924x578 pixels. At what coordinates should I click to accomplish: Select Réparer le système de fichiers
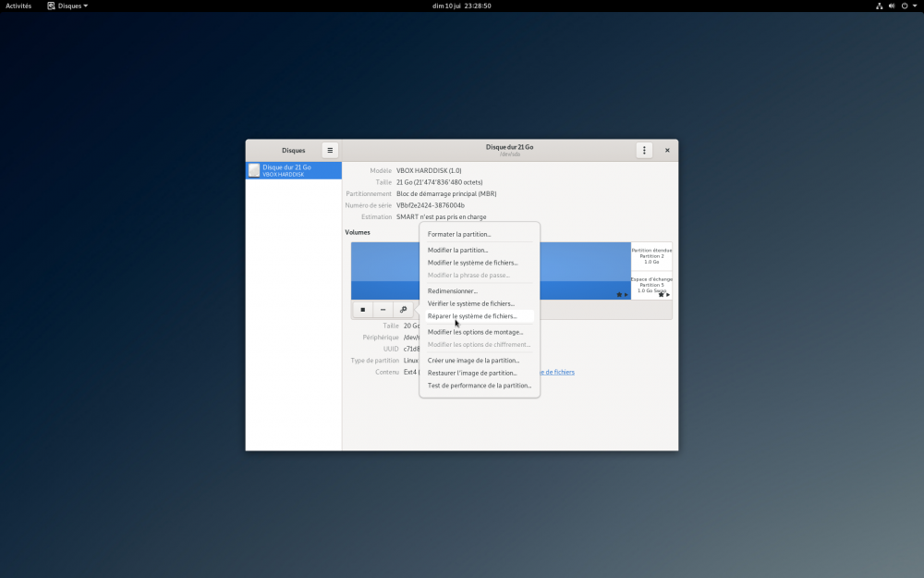click(472, 316)
